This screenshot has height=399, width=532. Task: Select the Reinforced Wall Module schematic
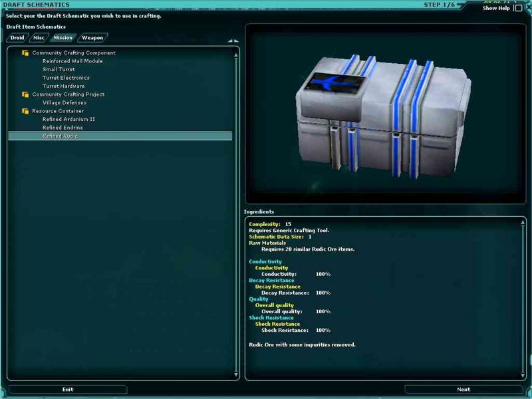(72, 61)
